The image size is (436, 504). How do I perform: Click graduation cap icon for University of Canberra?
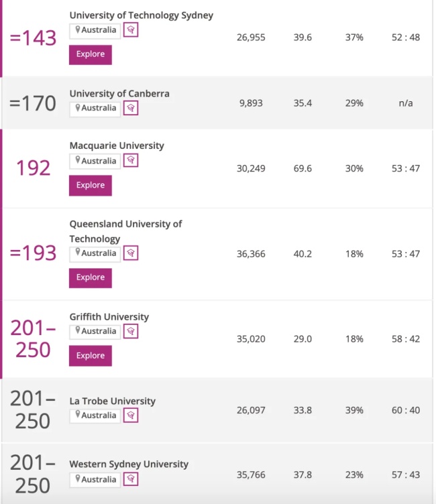[131, 108]
